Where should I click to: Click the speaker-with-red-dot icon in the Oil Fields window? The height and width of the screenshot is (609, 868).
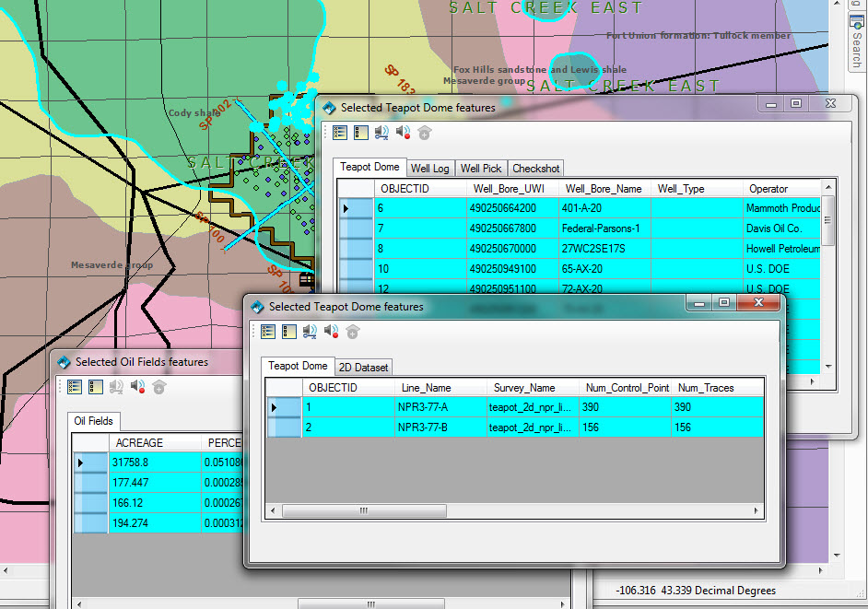(138, 386)
